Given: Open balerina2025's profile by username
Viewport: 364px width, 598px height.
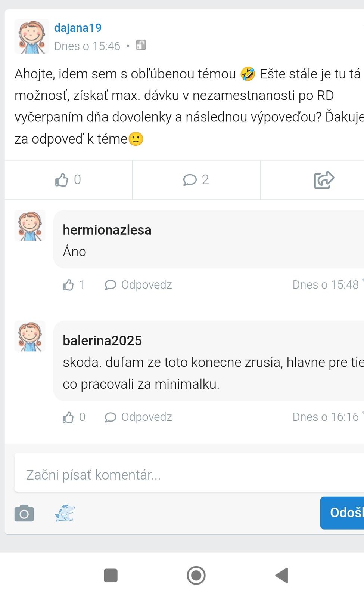Looking at the screenshot, I should [x=102, y=340].
